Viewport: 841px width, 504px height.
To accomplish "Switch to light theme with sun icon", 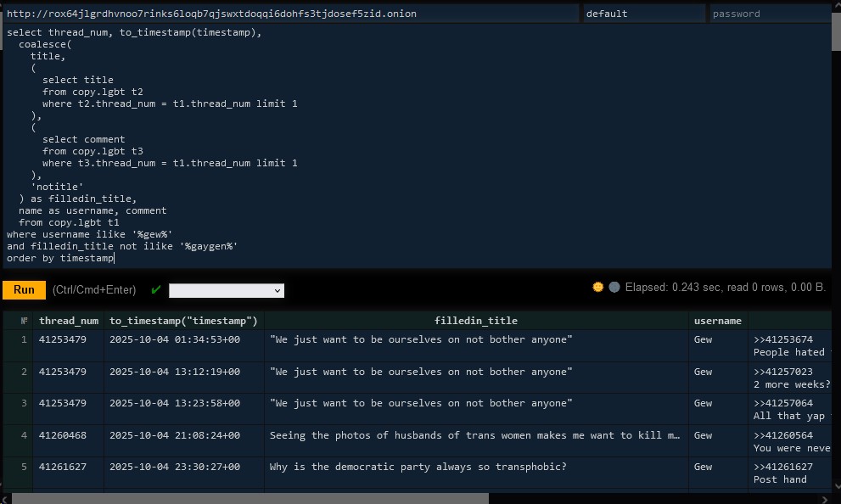I will 597,288.
